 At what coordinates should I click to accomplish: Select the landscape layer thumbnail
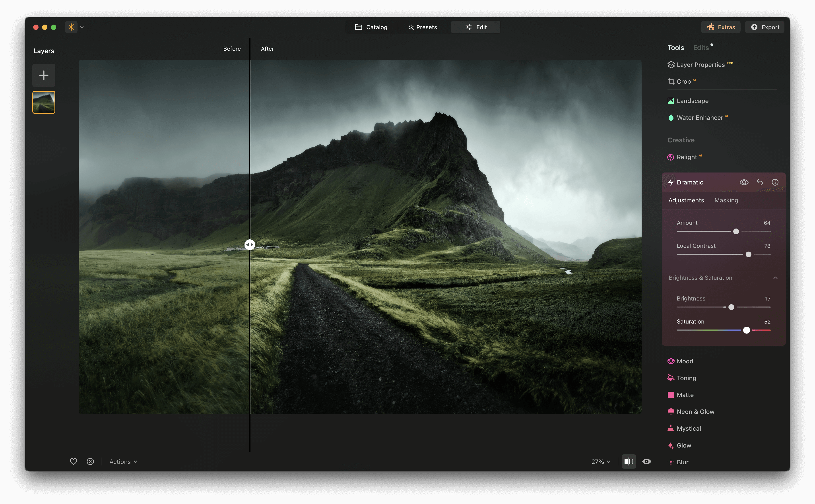tap(43, 102)
